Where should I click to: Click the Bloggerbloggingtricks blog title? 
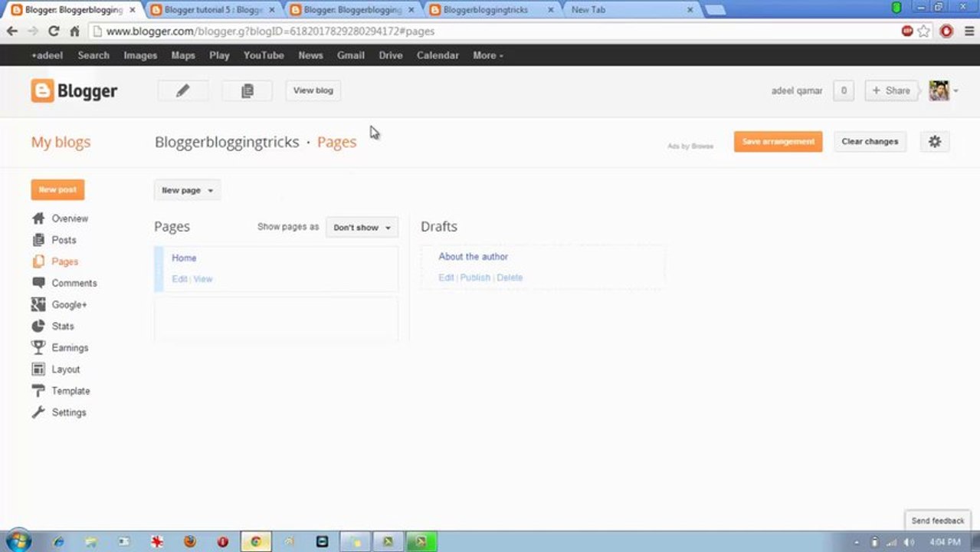(227, 142)
